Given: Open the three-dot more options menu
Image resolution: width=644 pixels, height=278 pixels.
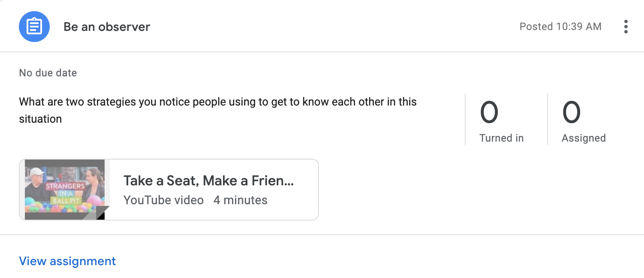Looking at the screenshot, I should (626, 27).
